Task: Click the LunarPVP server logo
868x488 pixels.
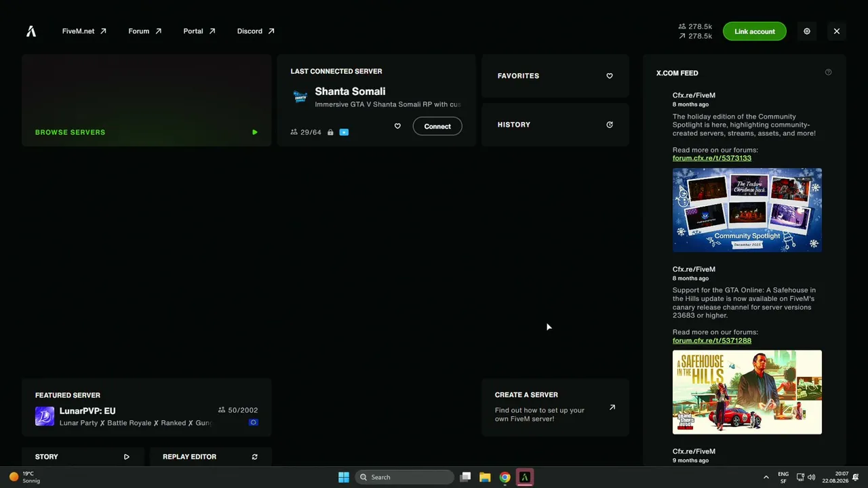Action: coord(45,416)
